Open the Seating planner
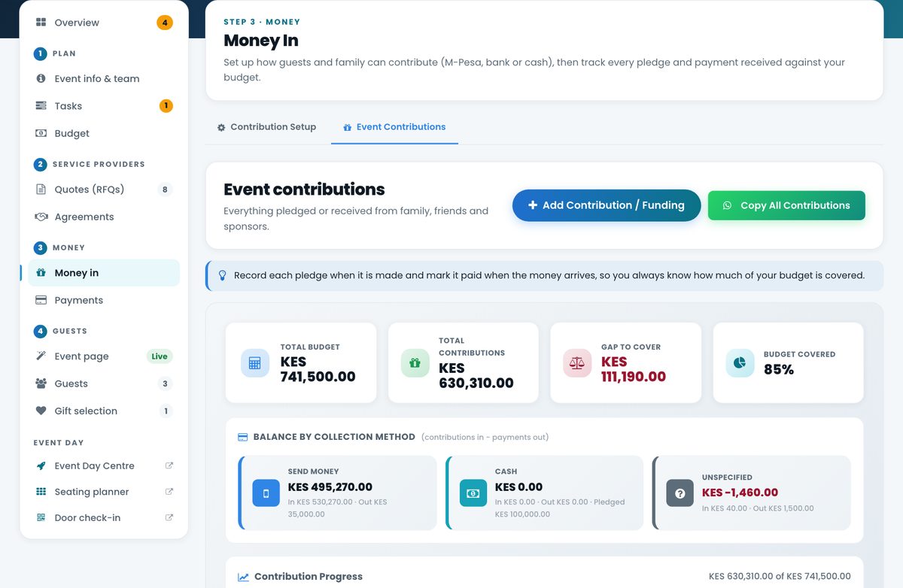Viewport: 903px width, 588px height. point(104,492)
